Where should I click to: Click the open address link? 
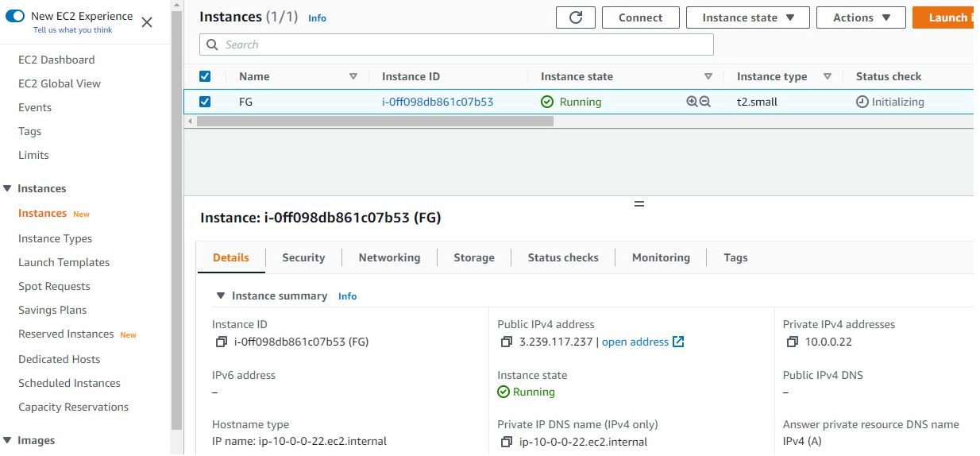(x=635, y=342)
